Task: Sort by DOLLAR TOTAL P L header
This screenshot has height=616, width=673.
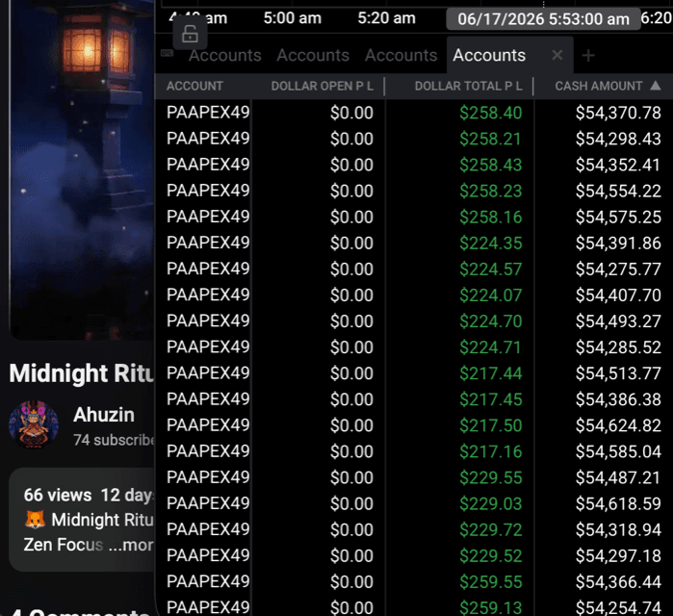Action: (468, 86)
